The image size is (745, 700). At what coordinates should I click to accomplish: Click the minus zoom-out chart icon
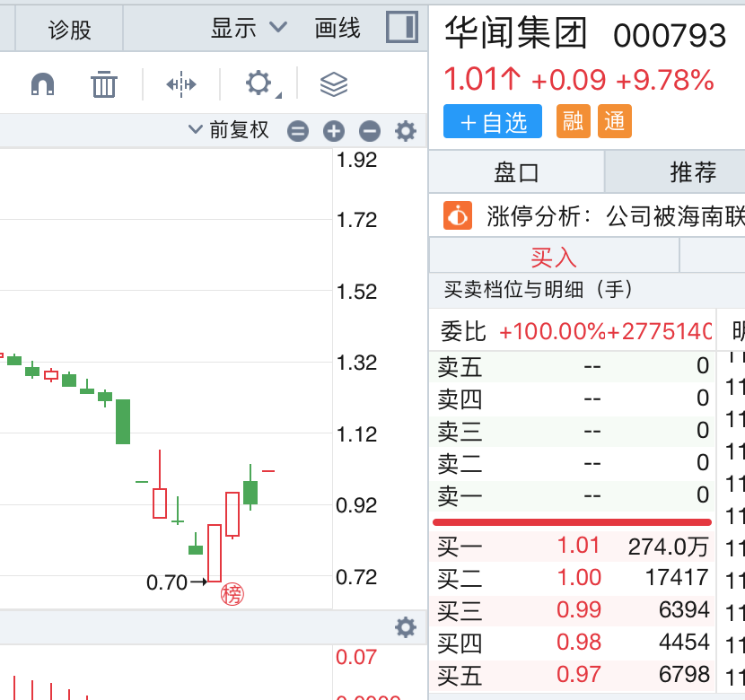point(370,131)
